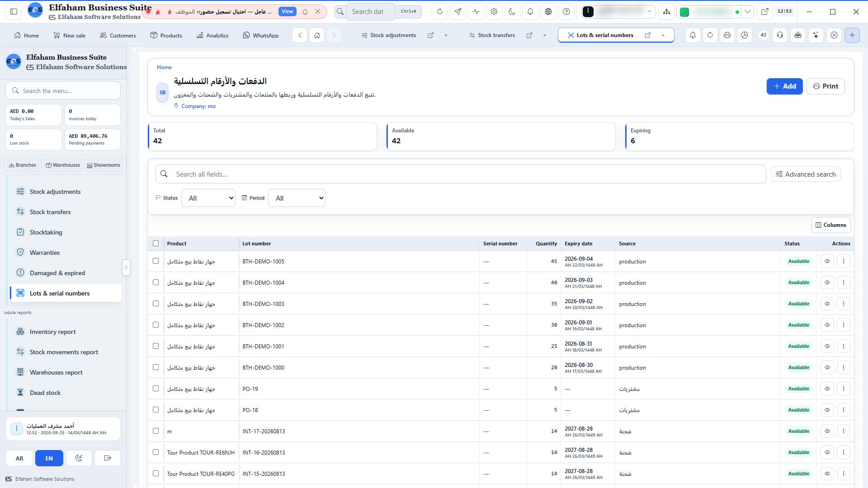The width and height of the screenshot is (868, 488).
Task: Add a new tab with plus icon
Action: [x=852, y=35]
